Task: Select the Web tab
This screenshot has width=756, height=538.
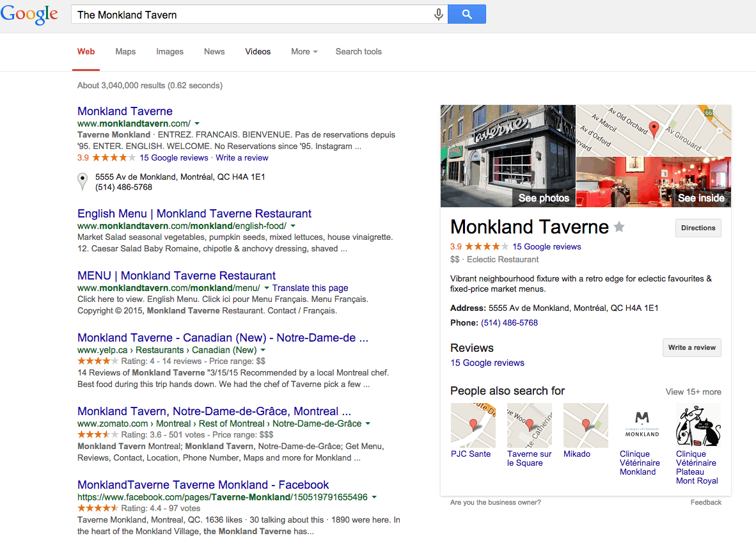Action: (86, 52)
